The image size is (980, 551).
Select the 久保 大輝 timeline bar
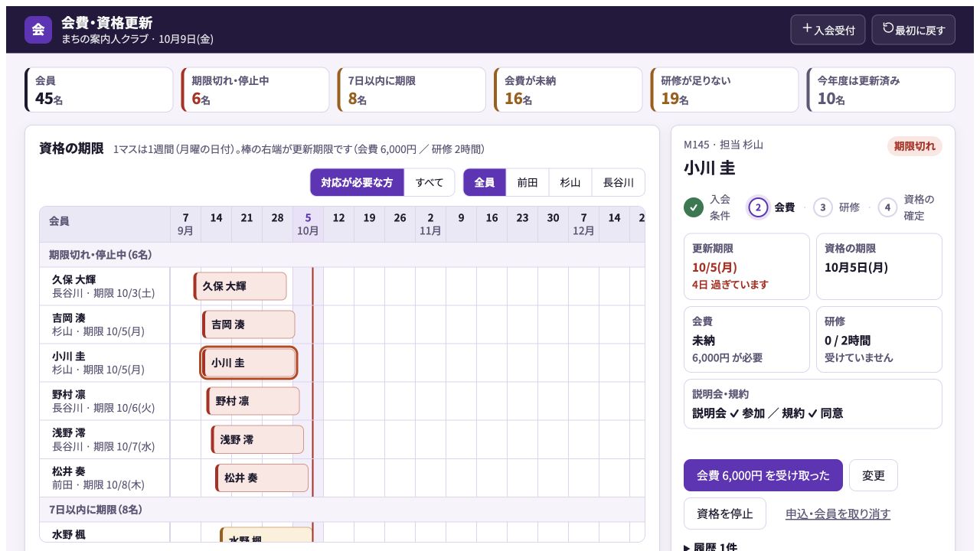(x=240, y=286)
